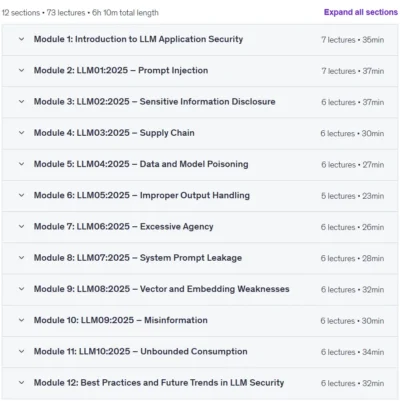Open Module 12 Best Practices section title
The width and height of the screenshot is (400, 401).
159,383
